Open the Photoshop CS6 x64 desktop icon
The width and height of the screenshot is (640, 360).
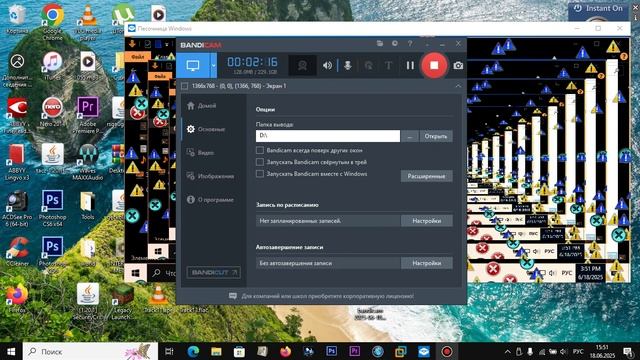[x=52, y=207]
